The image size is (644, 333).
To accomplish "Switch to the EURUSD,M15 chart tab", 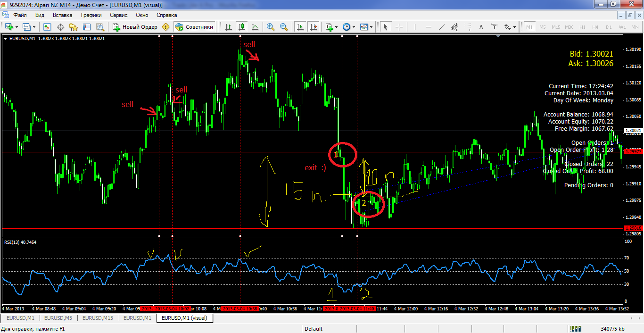I will [99, 318].
